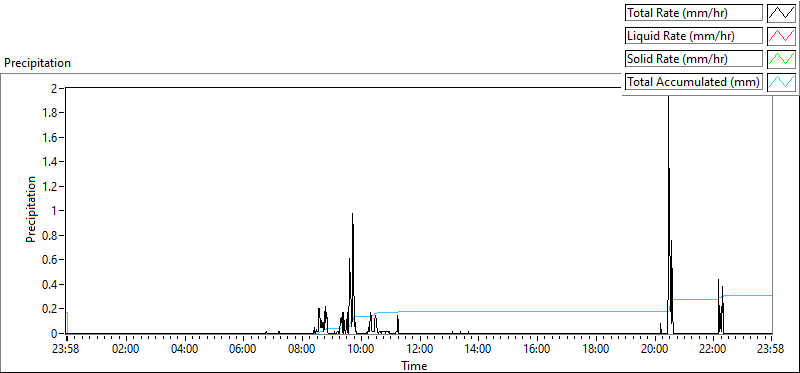Select the Total Accumulated (mm) legend label
800x373 pixels.
[694, 82]
